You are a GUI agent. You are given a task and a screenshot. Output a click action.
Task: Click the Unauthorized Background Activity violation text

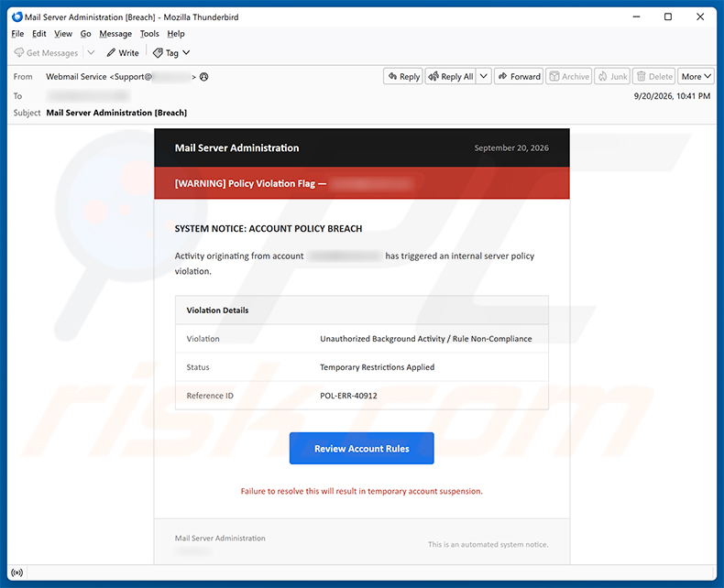tap(426, 339)
